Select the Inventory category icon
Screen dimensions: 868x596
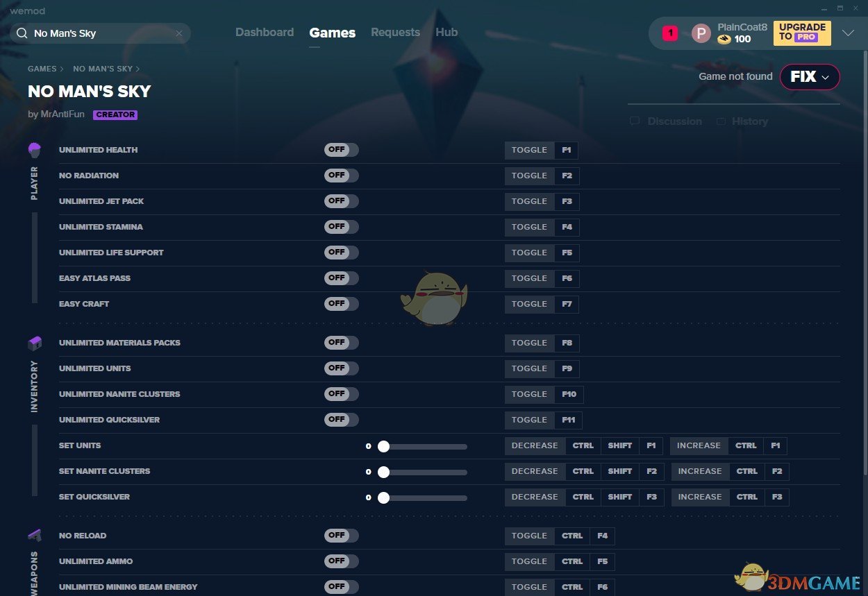(x=35, y=343)
